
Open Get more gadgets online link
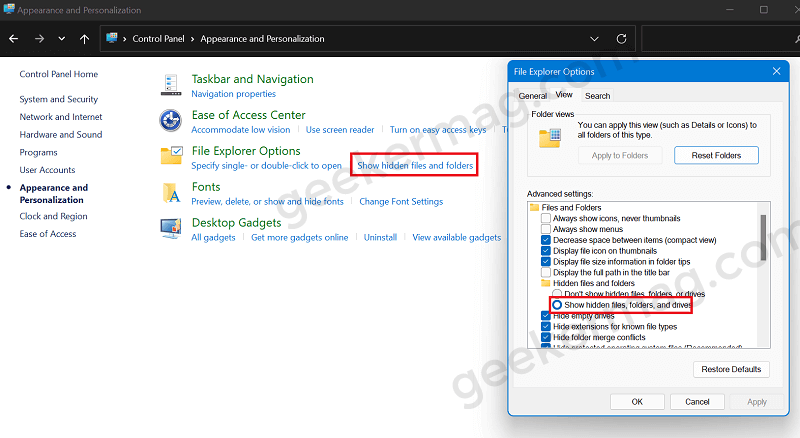pyautogui.click(x=299, y=237)
